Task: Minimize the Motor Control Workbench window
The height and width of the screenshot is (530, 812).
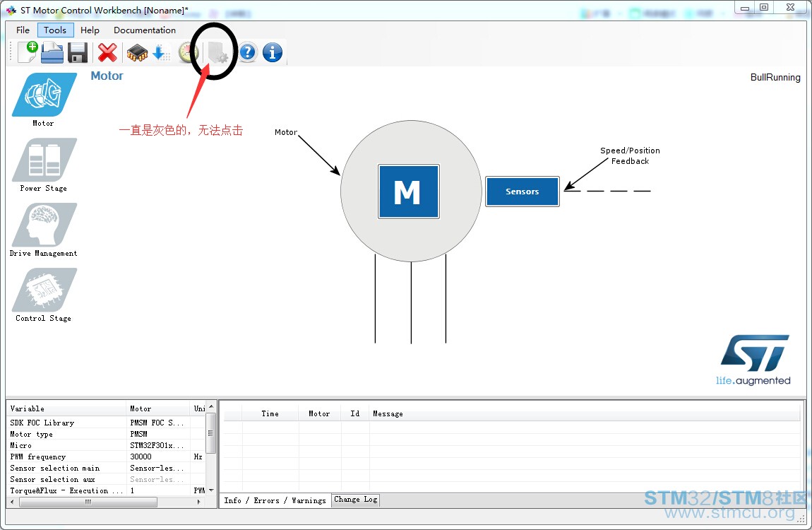Action: click(x=745, y=8)
